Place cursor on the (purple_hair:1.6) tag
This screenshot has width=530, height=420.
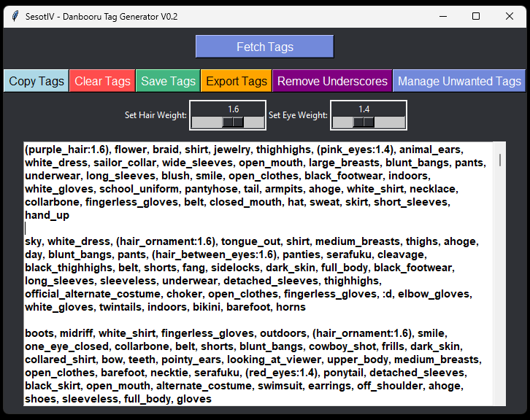pos(67,149)
